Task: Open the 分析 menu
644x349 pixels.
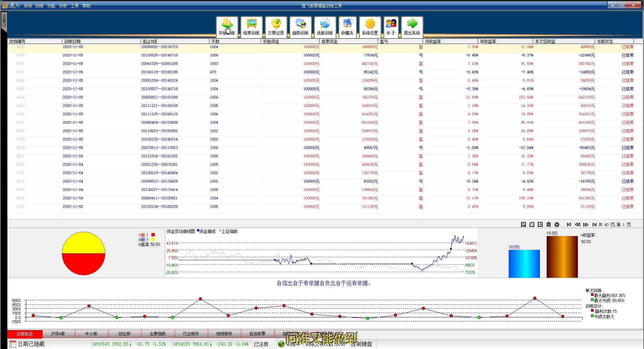Action: 63,6
